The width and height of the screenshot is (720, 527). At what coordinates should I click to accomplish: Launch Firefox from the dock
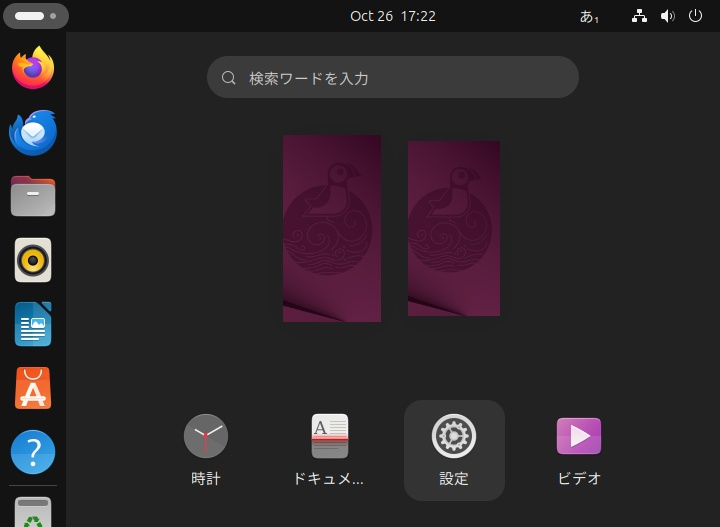(33, 67)
